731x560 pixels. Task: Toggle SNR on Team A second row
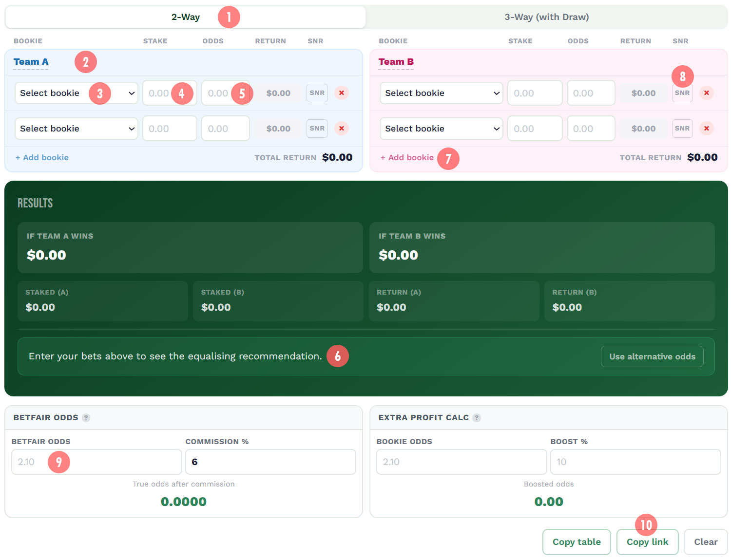tap(317, 129)
